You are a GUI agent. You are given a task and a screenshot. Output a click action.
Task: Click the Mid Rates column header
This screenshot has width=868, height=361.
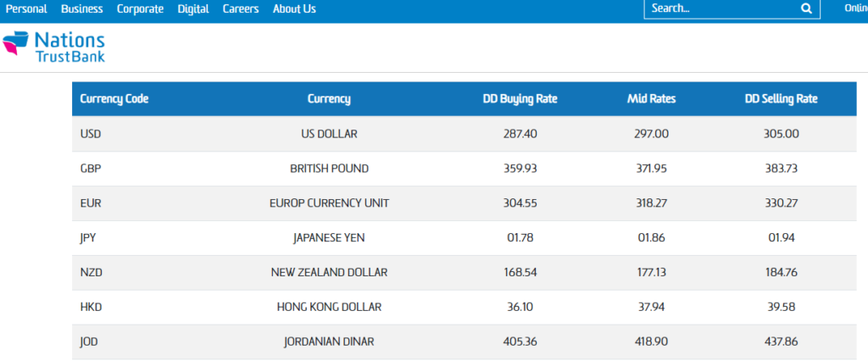coord(651,99)
